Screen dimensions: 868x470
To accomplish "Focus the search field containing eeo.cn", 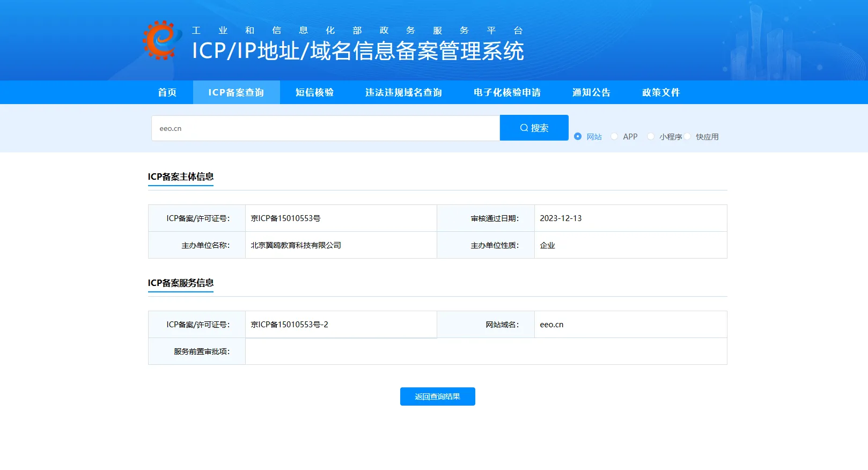I will [326, 128].
